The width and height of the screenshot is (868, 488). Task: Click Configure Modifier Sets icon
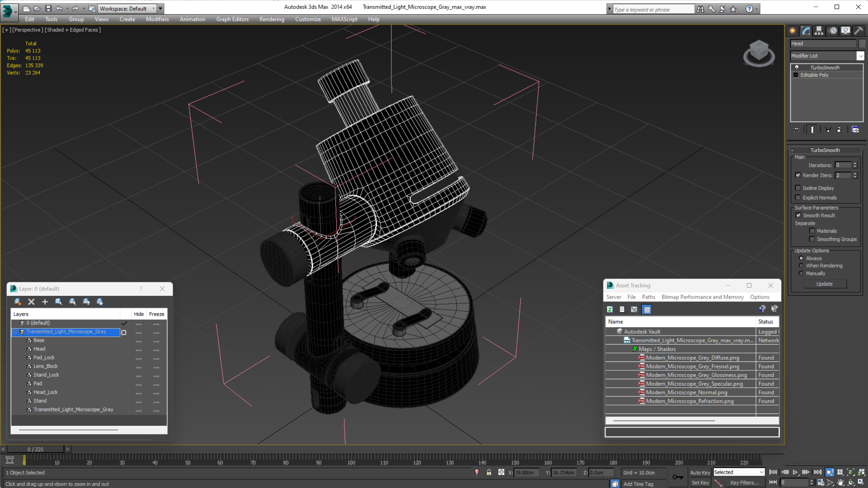855,130
